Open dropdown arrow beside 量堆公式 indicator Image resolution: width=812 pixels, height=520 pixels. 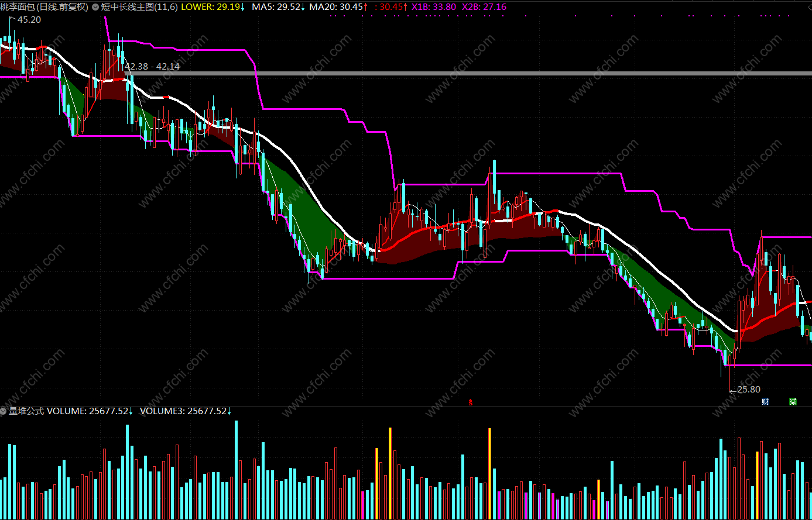(x=3, y=411)
